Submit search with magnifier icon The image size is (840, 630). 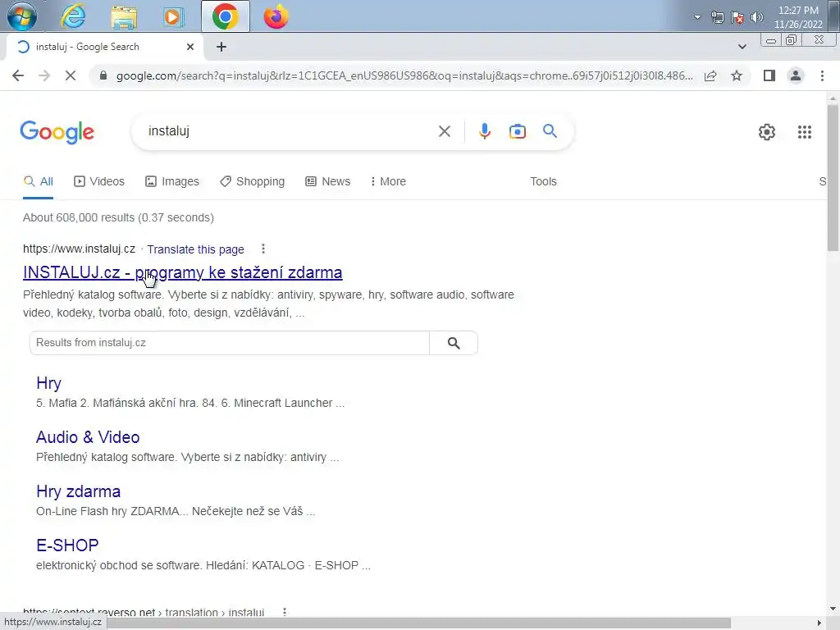click(550, 130)
